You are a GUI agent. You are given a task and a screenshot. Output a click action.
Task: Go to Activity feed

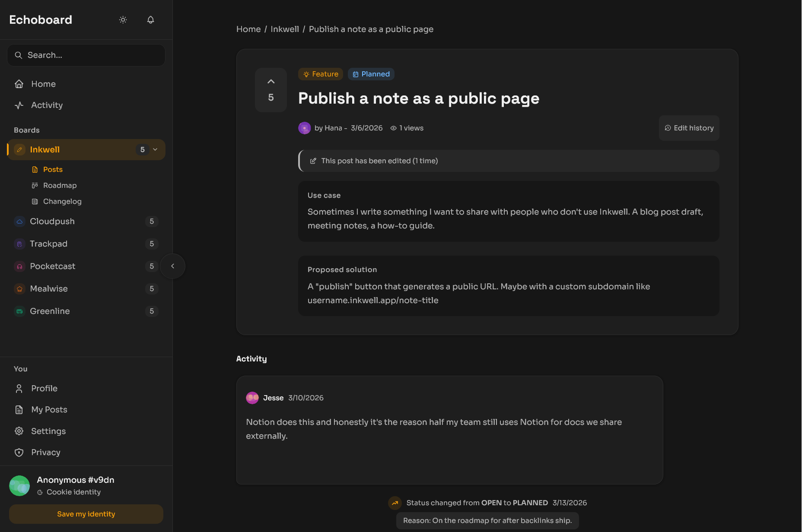point(47,105)
